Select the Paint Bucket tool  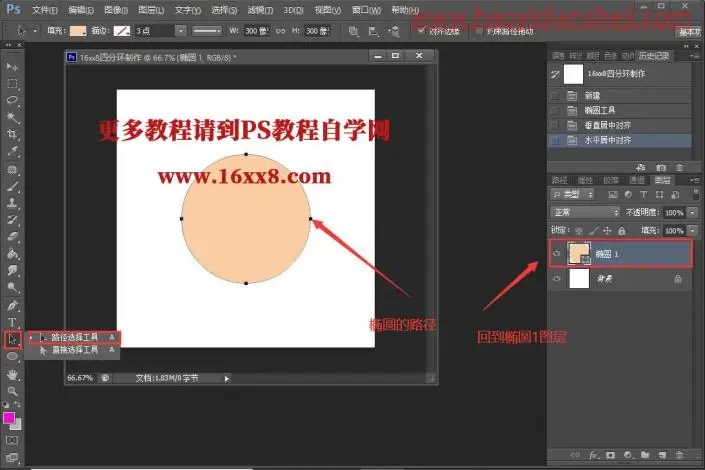click(12, 253)
